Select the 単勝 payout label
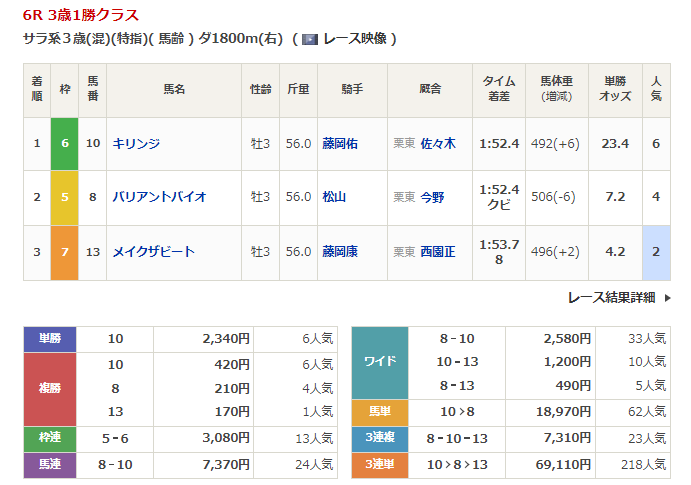Image resolution: width=691 pixels, height=485 pixels. 50,339
